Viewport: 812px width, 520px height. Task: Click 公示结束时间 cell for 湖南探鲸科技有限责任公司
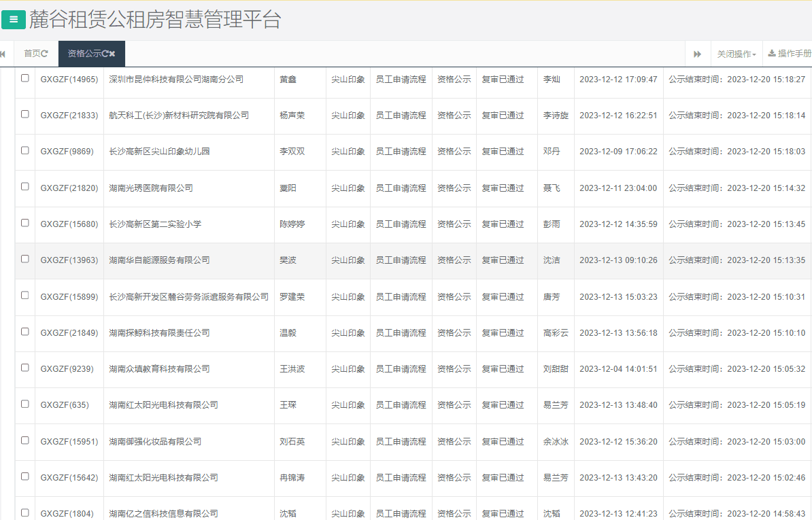(737, 333)
